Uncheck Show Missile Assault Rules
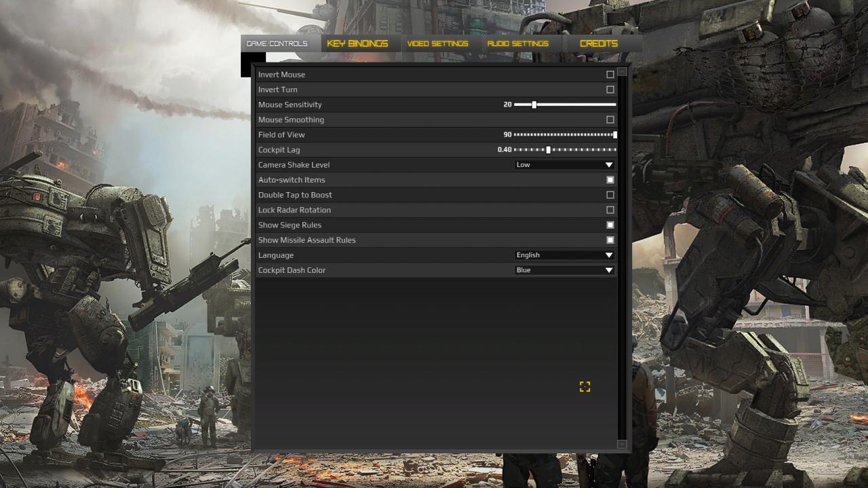 [610, 240]
